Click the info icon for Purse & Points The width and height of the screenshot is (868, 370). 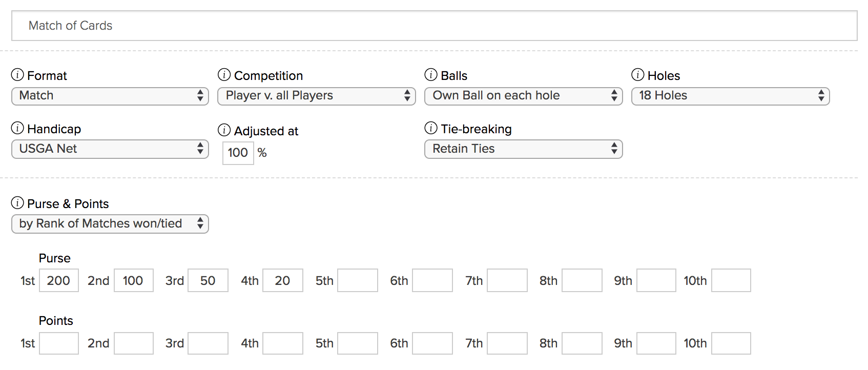tap(18, 203)
